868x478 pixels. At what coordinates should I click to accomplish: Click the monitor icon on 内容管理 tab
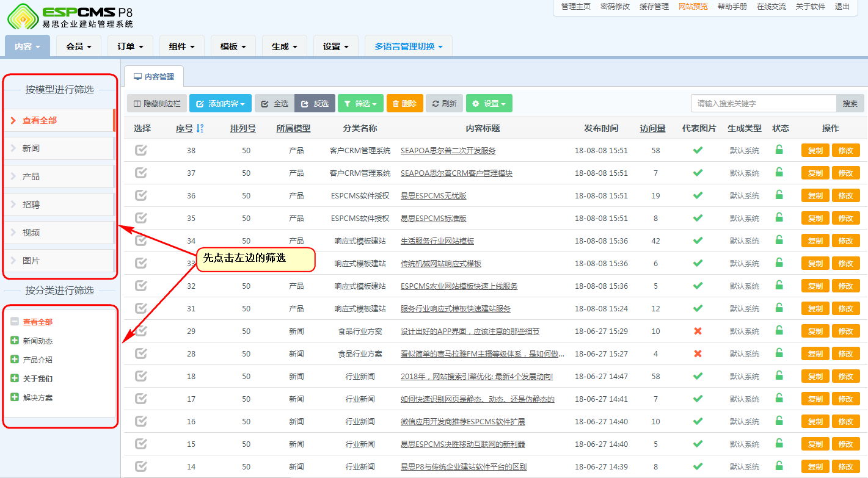137,77
